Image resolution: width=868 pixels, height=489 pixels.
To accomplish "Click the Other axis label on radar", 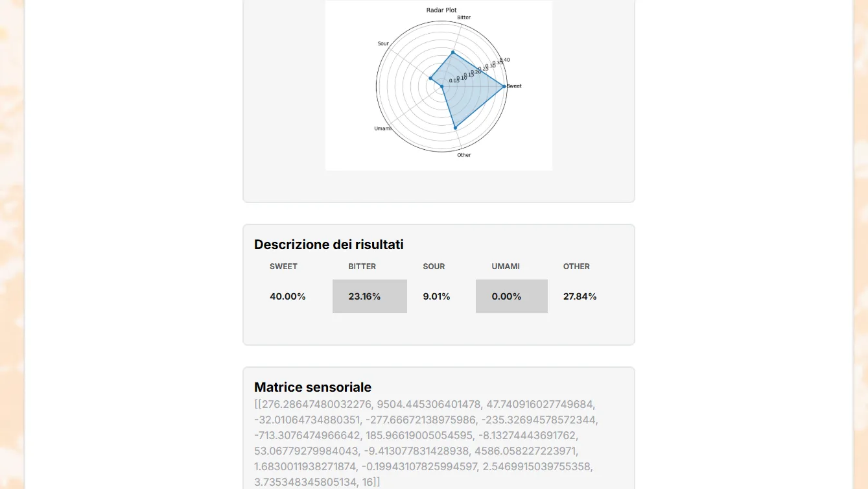I will point(464,155).
